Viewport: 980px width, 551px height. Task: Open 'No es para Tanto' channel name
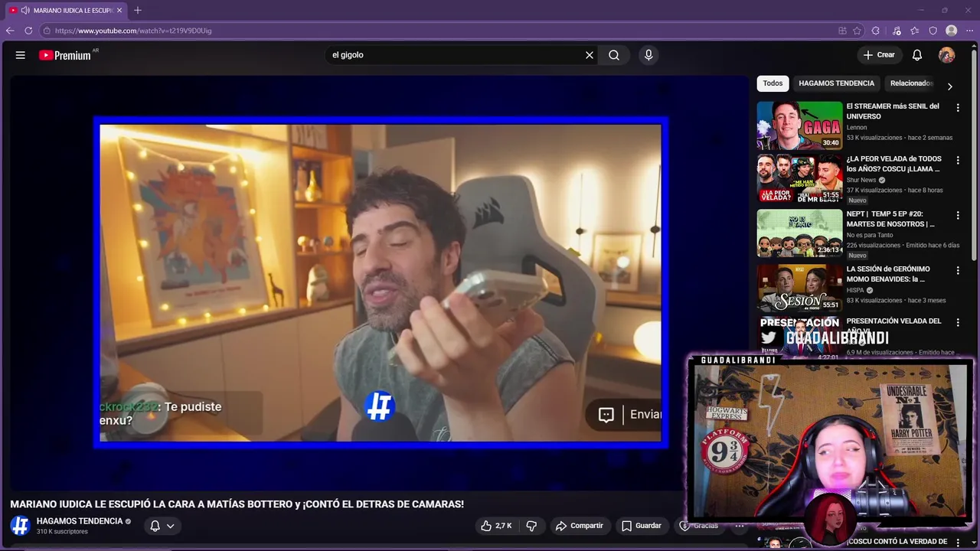click(x=870, y=235)
